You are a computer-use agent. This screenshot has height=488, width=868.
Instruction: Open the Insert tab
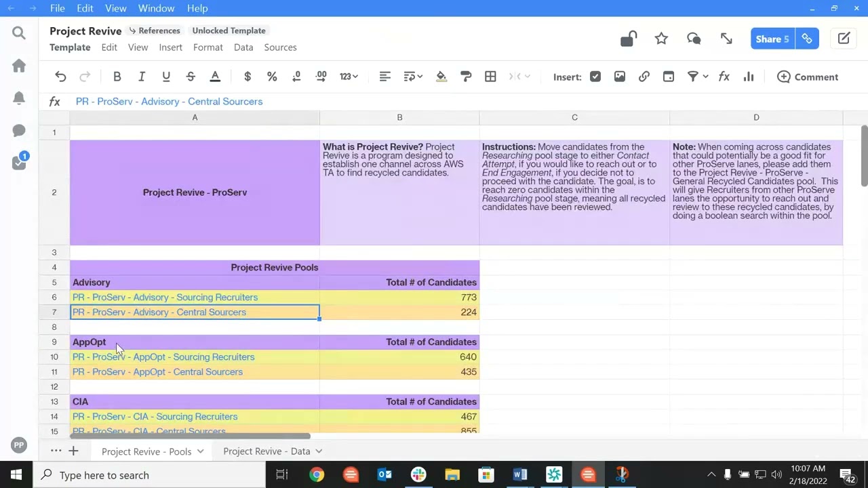pos(170,47)
